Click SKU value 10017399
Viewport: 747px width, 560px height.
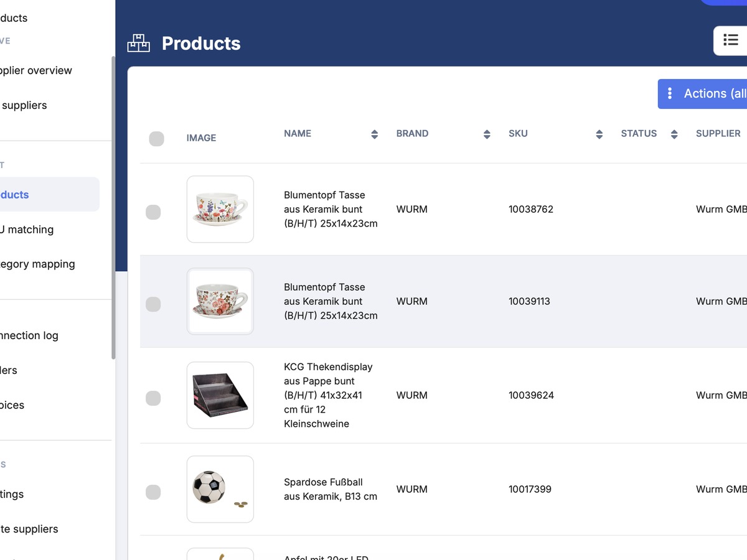530,489
